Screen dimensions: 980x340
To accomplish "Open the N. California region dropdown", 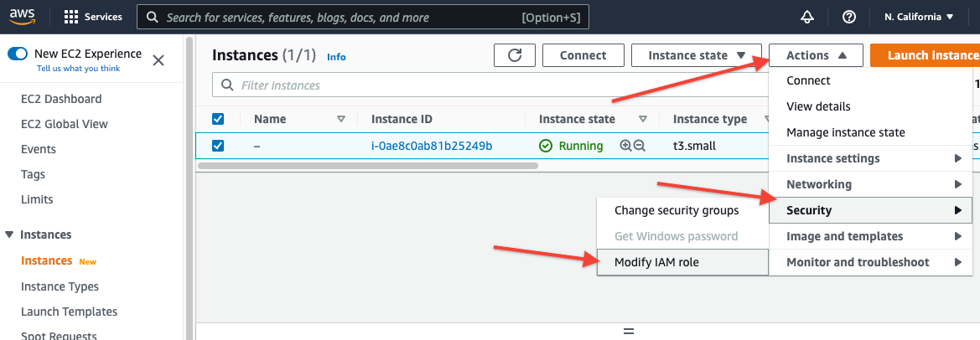I will pos(919,17).
